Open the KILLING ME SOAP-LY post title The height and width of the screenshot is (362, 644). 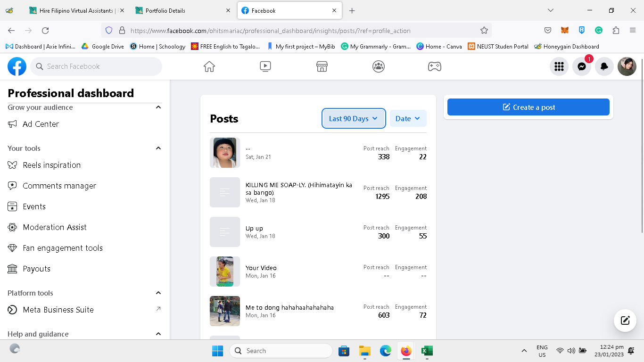pyautogui.click(x=299, y=189)
